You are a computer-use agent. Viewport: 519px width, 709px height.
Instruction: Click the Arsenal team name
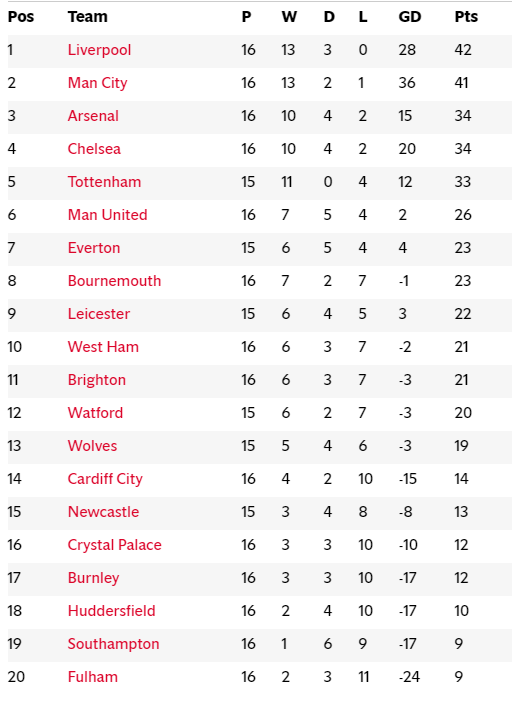click(x=93, y=116)
